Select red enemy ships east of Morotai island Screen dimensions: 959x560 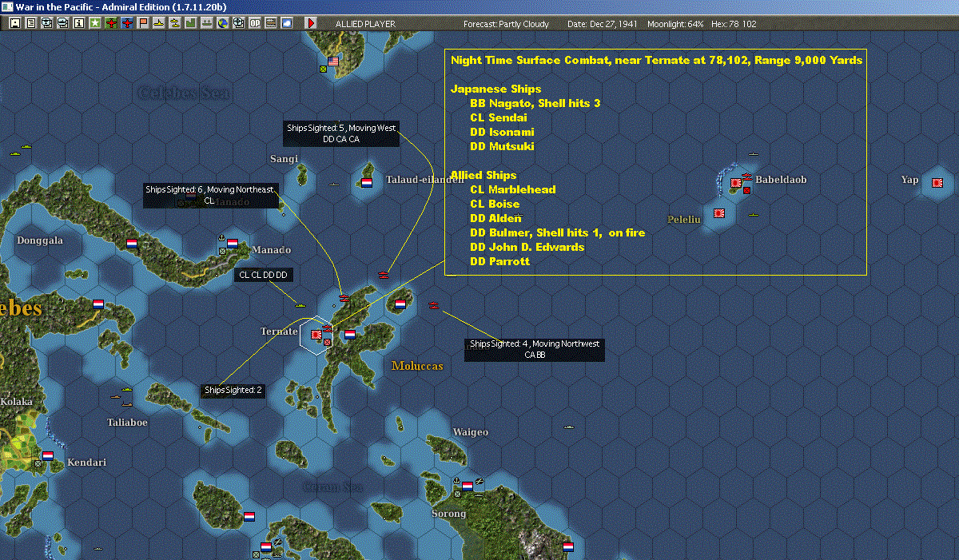tap(433, 305)
